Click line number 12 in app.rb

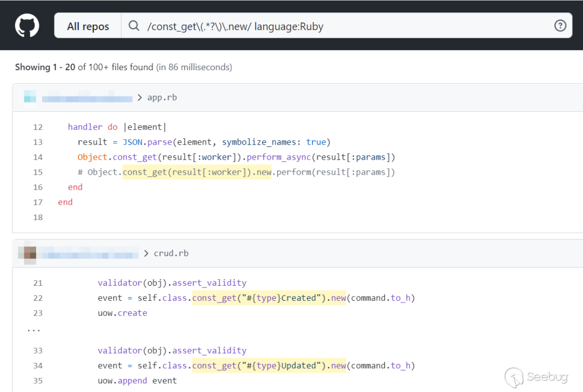tap(37, 127)
